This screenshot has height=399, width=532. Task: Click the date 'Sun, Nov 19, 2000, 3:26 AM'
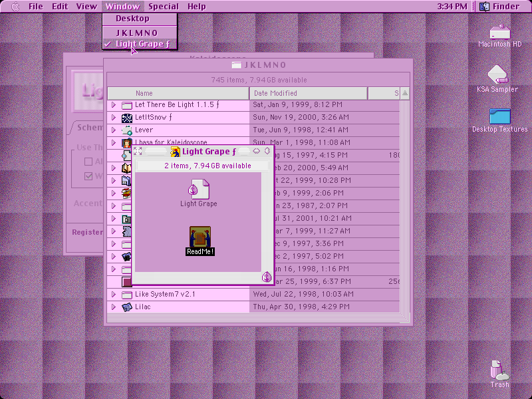pyautogui.click(x=301, y=118)
